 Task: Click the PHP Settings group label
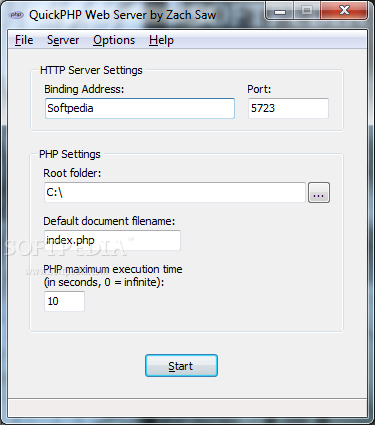coord(70,154)
